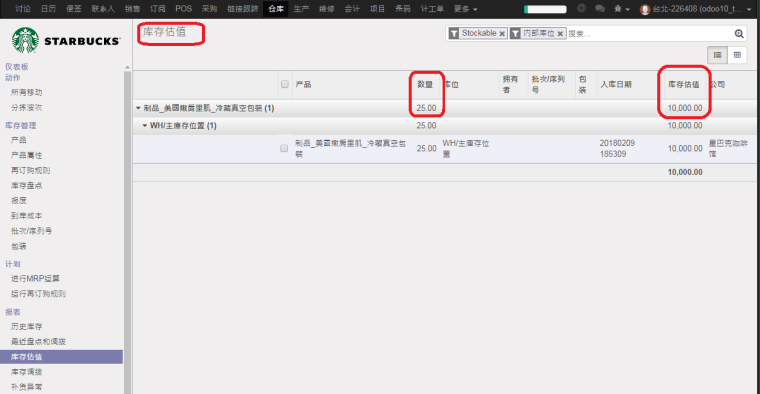Sort by 数量 column header
Image resolution: width=760 pixels, height=394 pixels.
pyautogui.click(x=425, y=84)
